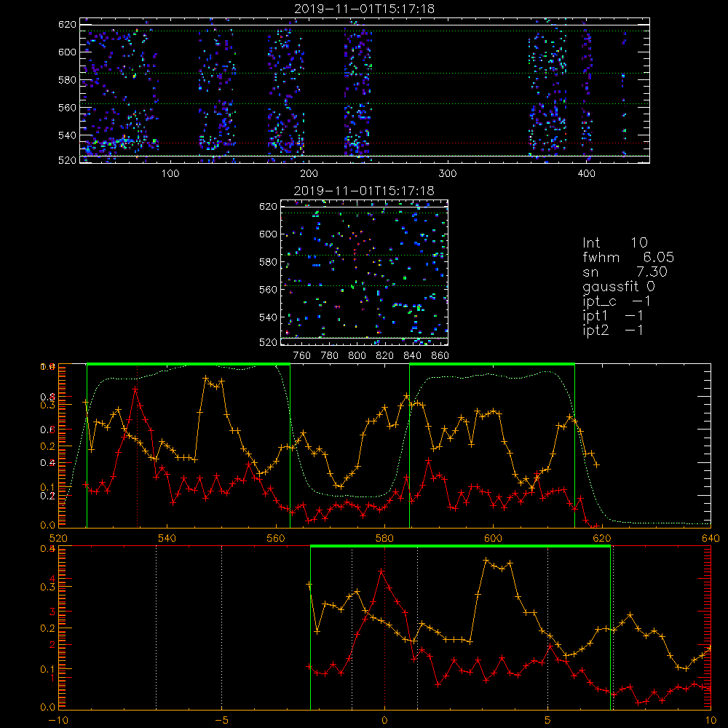
Task: Click x-axis label 820 on small image
Action: click(x=384, y=356)
